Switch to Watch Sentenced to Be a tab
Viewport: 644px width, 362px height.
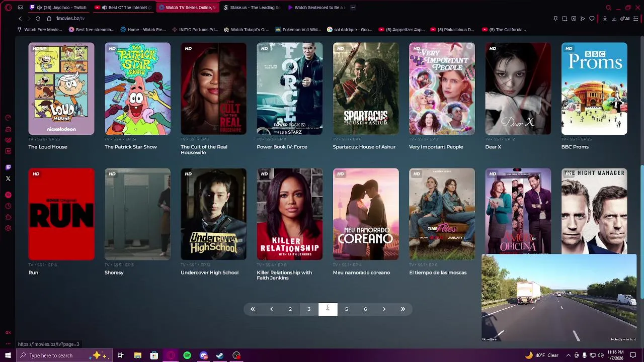316,8
